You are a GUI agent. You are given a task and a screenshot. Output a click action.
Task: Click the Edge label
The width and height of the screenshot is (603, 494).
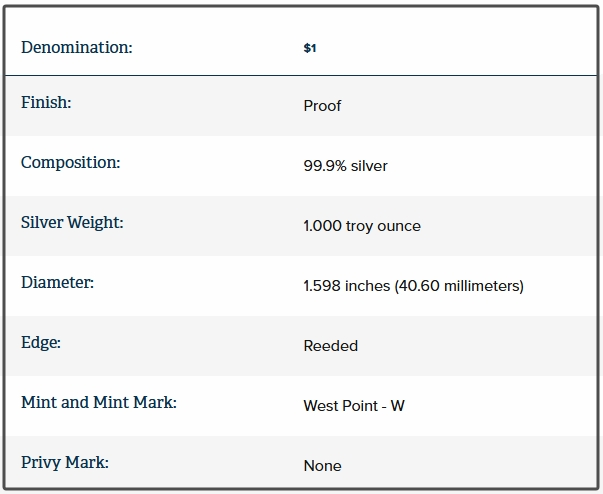tap(41, 342)
